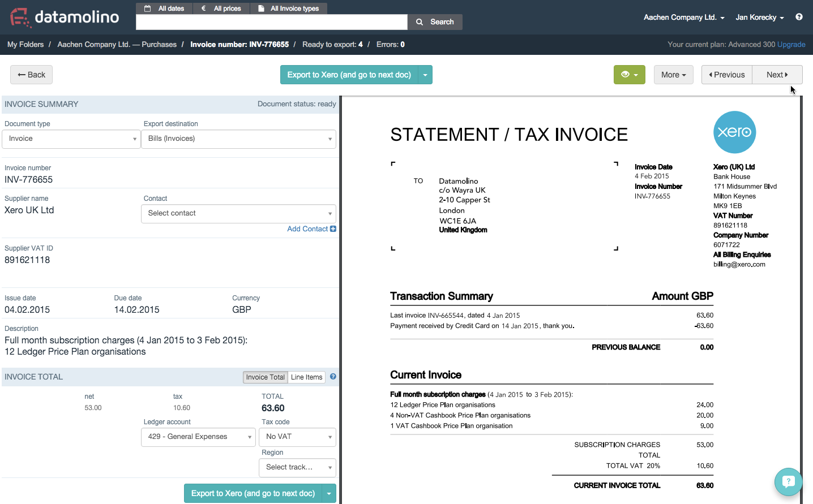Click the Currency value GBP
Image resolution: width=813 pixels, height=504 pixels.
click(x=242, y=310)
